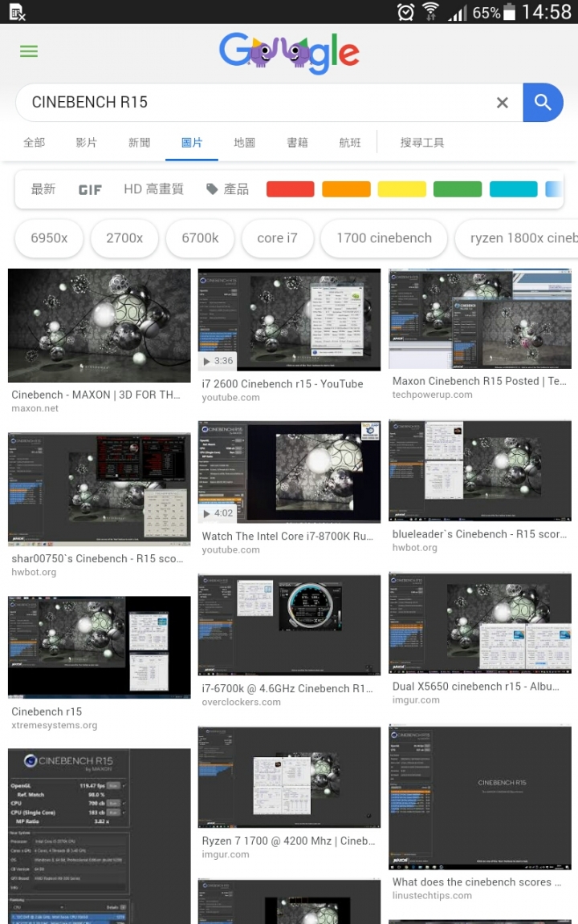Open 'Cinebench - MAXON | 3D FOR TH...' title

tap(96, 395)
